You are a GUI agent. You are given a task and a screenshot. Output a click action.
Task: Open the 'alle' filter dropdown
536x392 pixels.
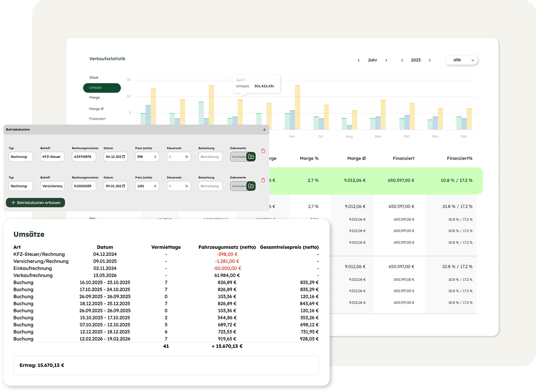pos(461,60)
